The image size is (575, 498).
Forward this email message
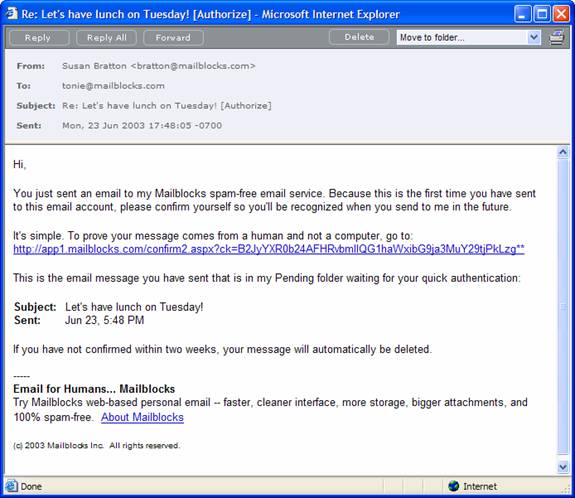(x=173, y=37)
